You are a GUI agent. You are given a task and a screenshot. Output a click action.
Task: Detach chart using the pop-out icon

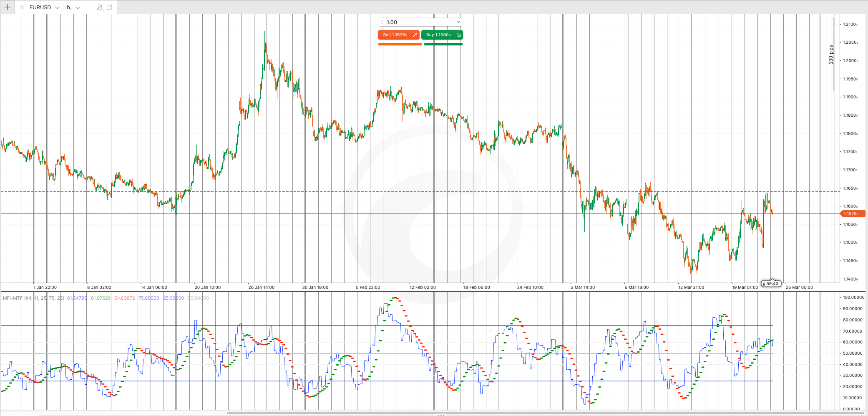(x=109, y=7)
